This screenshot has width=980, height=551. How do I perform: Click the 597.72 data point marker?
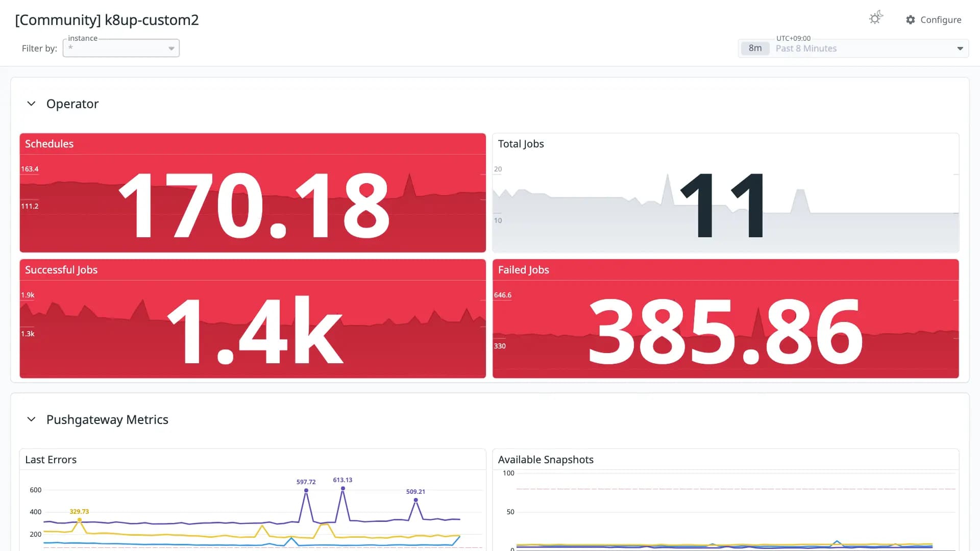306,490
